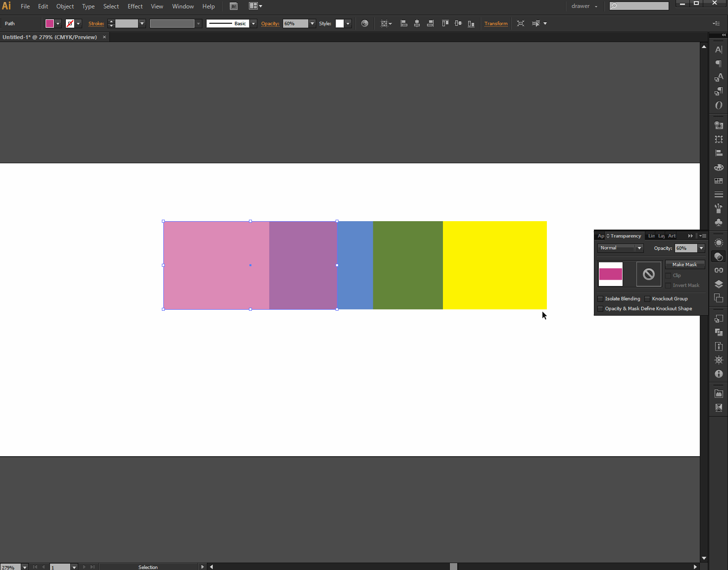This screenshot has width=728, height=570.
Task: Open the Object menu
Action: 65,6
